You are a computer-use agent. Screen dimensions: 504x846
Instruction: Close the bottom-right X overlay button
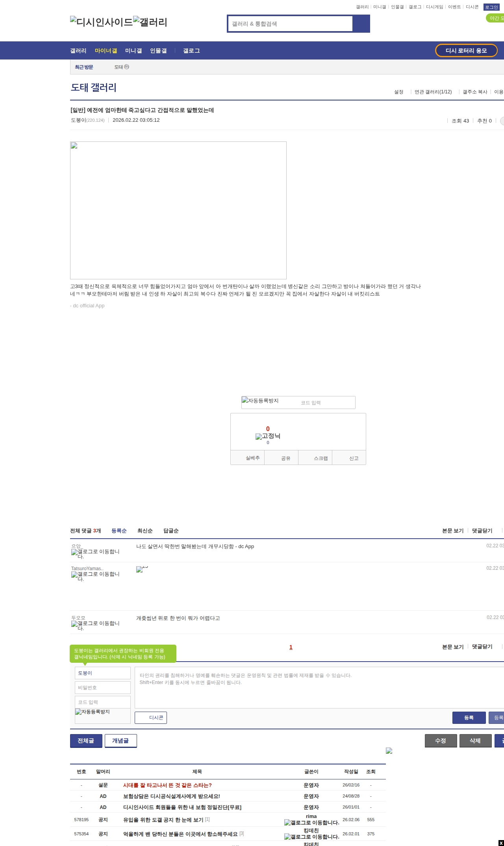click(x=501, y=843)
